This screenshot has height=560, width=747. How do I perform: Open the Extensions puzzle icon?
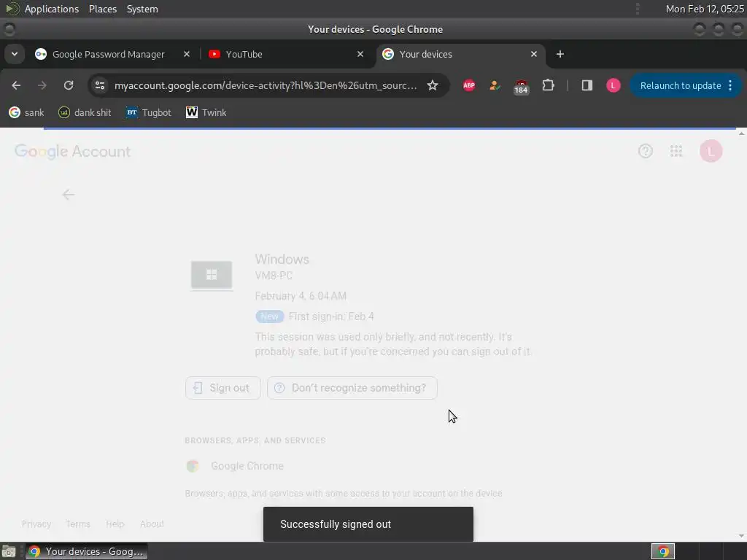pos(549,86)
